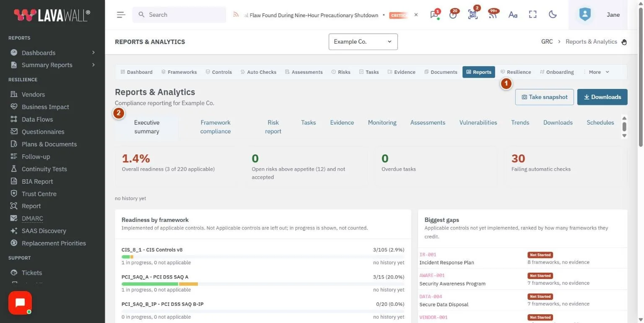Click the 1.4% overall readiness card
The image size is (644, 323).
click(177, 167)
